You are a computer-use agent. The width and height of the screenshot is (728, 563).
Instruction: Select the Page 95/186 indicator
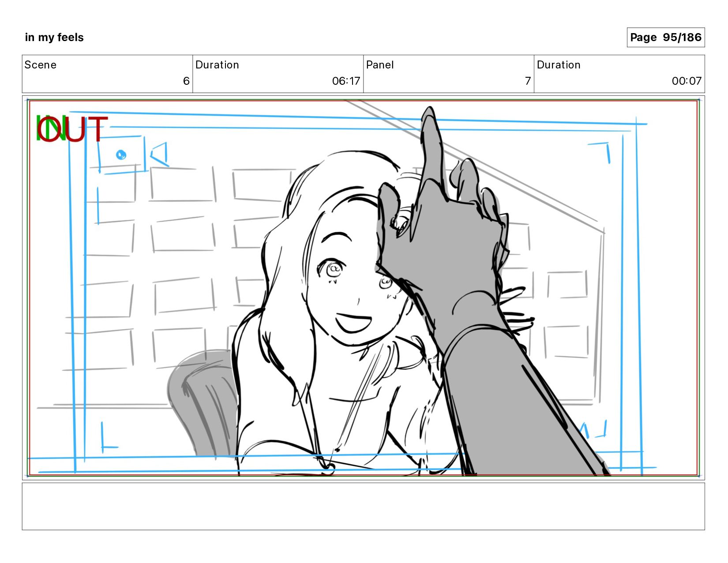[x=665, y=38]
